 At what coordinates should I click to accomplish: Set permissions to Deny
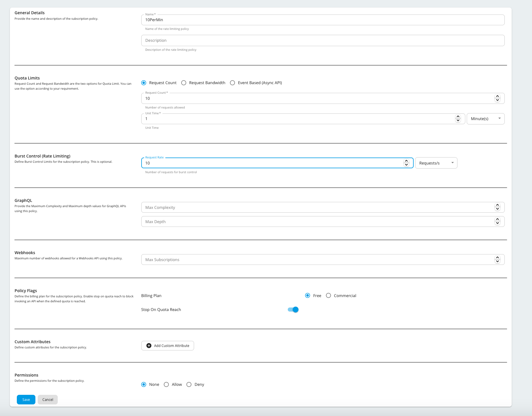[x=189, y=384]
